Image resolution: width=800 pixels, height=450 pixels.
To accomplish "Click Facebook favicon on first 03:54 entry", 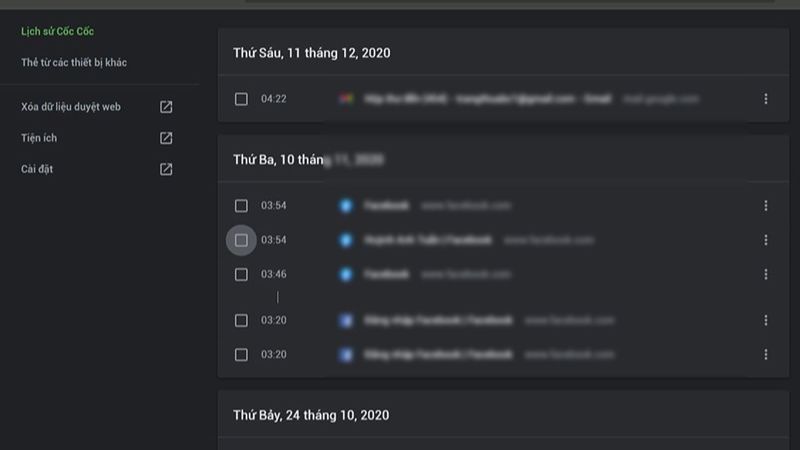I will tap(346, 206).
